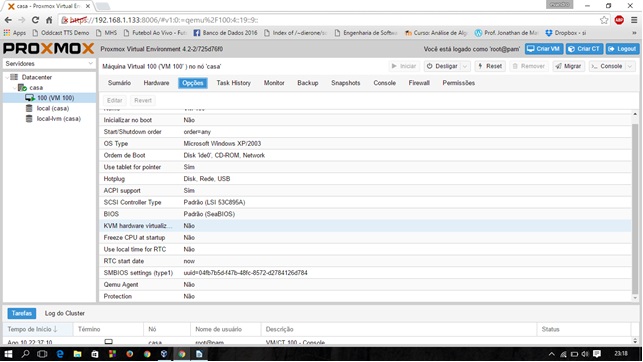Log out using the Logout button
This screenshot has width=643, height=362.
[622, 49]
